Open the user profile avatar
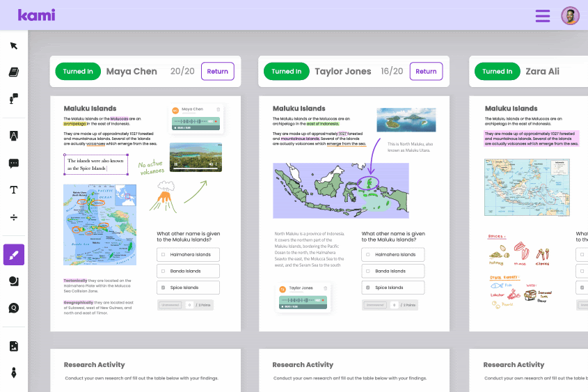This screenshot has height=392, width=588. click(570, 16)
